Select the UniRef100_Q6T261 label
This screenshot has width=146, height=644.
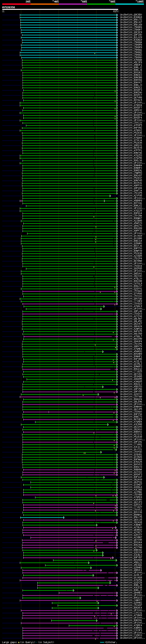(131, 374)
